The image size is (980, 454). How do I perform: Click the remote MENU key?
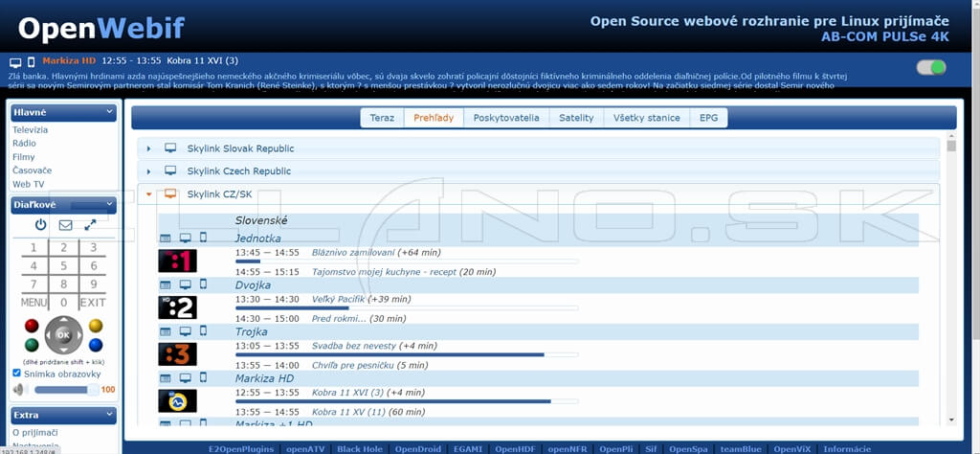tap(33, 303)
